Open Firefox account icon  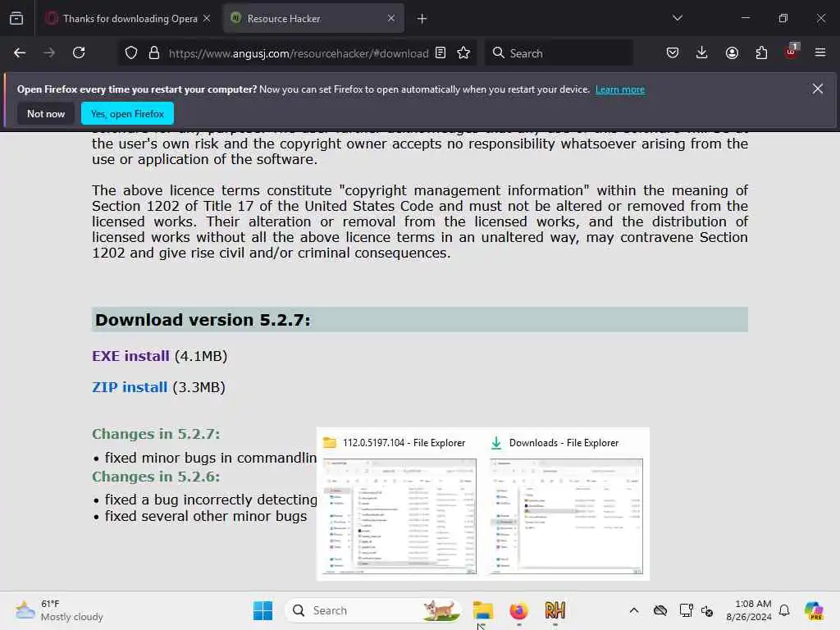[732, 53]
